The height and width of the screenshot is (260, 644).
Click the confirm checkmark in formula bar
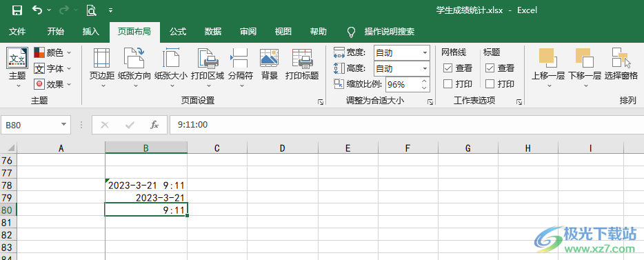coord(130,125)
